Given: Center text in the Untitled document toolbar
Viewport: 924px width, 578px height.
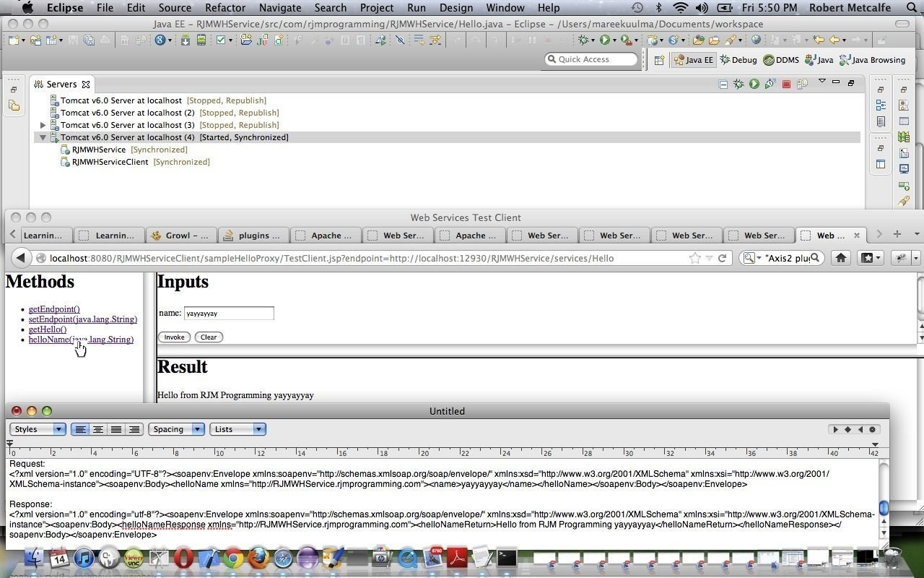Looking at the screenshot, I should coord(97,429).
